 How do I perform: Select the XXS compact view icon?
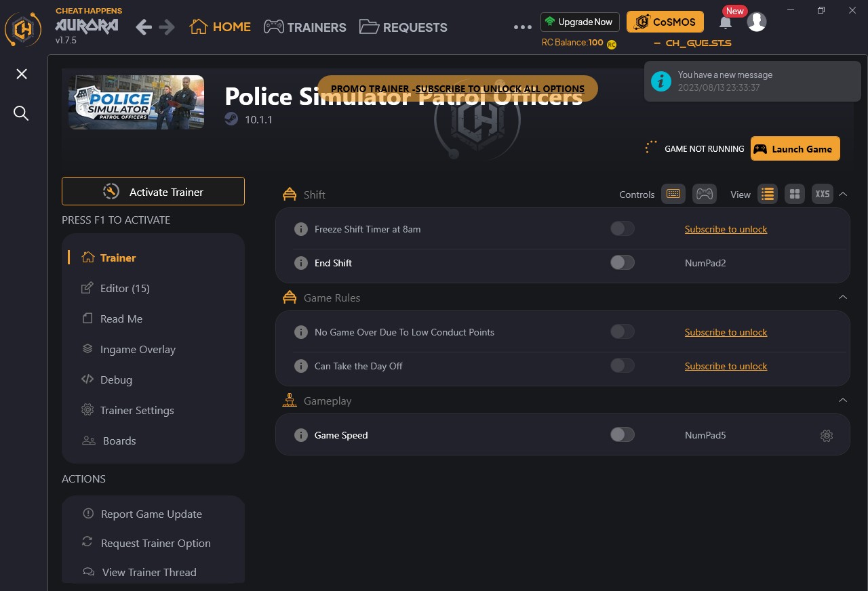(x=823, y=194)
